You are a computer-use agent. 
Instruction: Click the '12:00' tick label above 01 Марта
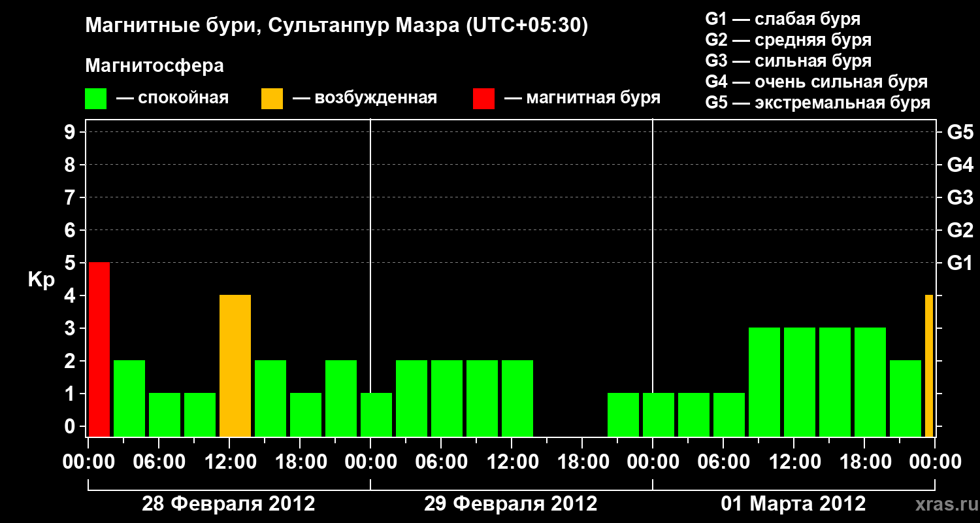tap(794, 462)
